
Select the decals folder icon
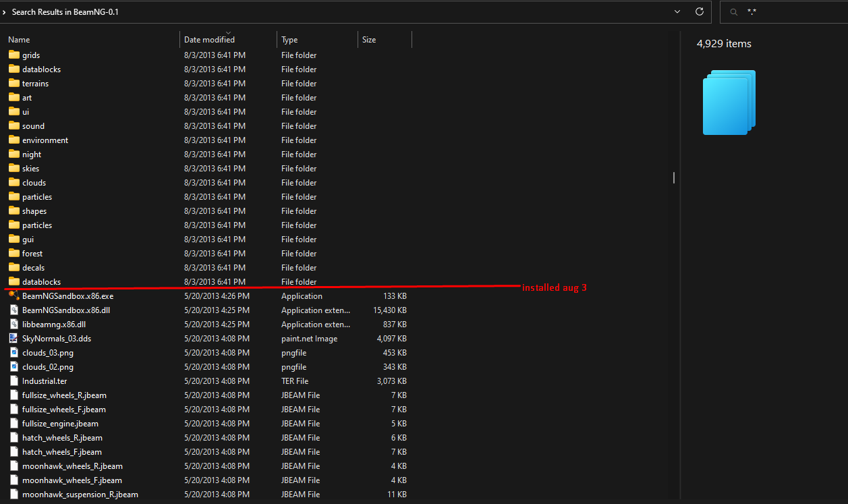click(14, 267)
